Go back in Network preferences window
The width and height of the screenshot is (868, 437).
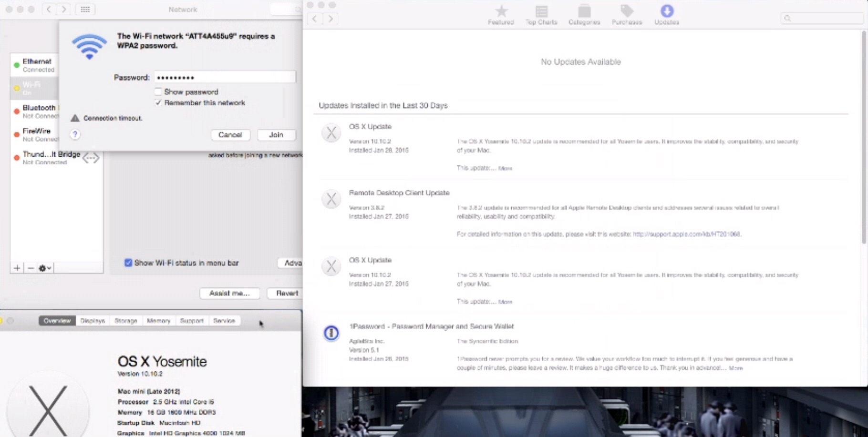tap(49, 9)
